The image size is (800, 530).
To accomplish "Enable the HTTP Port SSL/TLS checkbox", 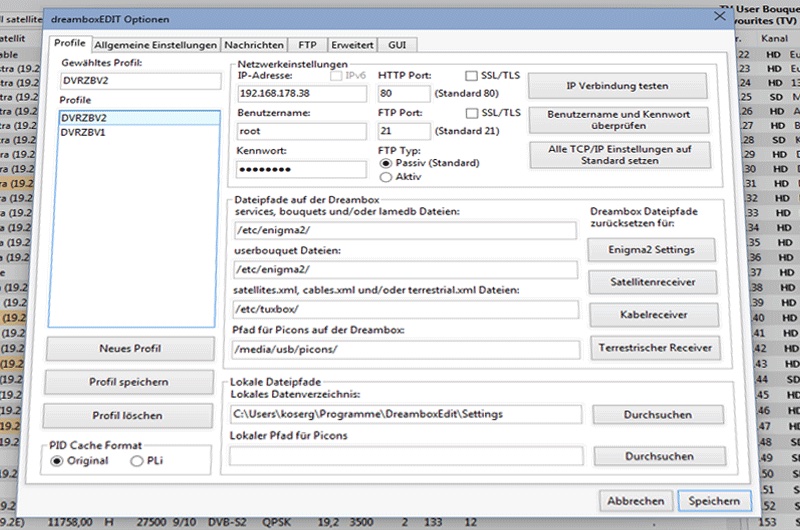I will tap(471, 76).
